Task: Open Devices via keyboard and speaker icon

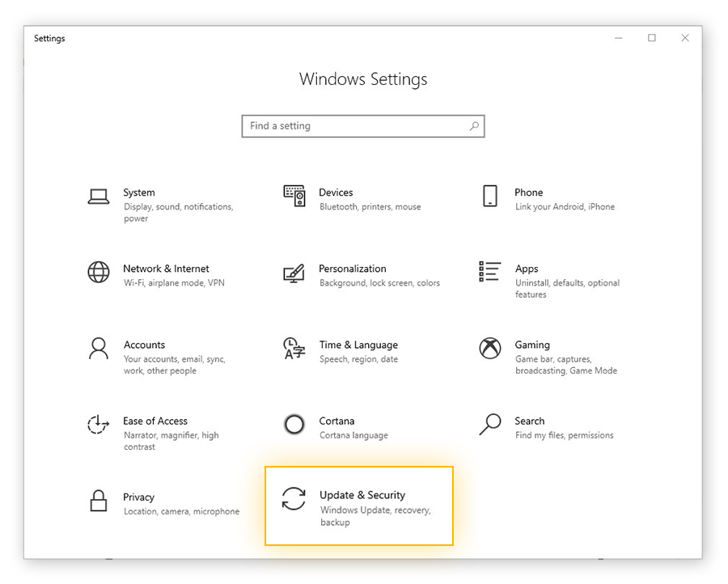Action: [x=294, y=196]
